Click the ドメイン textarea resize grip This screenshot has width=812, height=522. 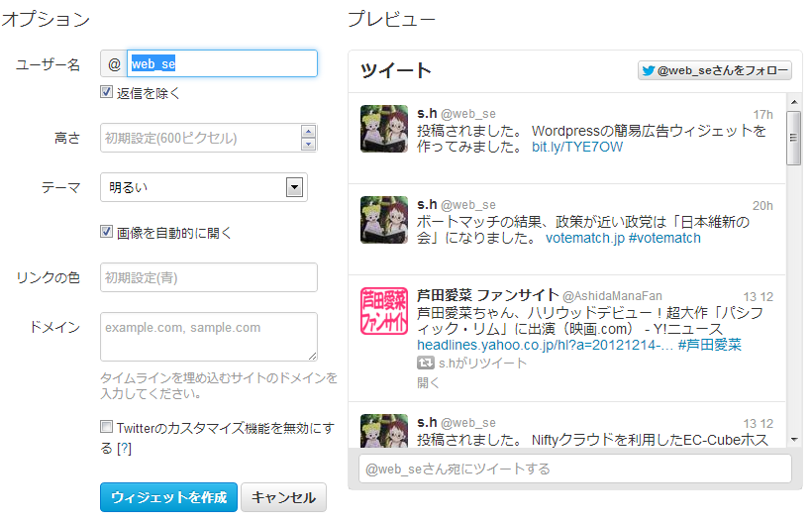[312, 356]
